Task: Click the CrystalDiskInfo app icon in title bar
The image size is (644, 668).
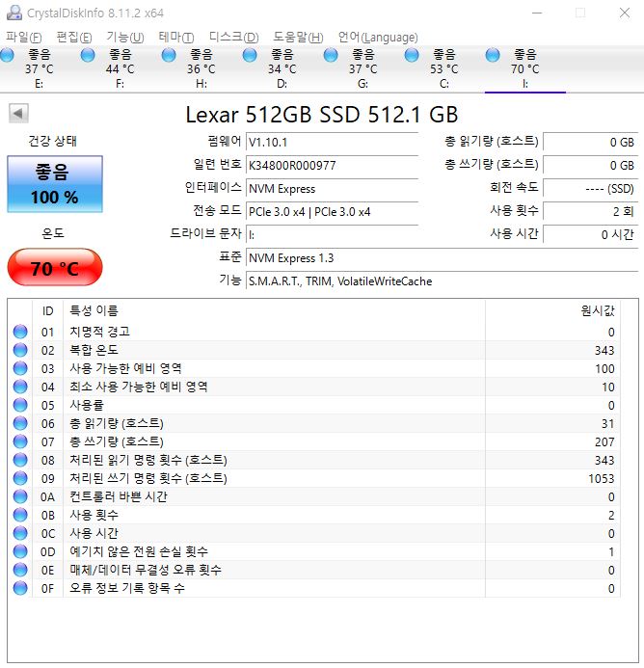Action: (14, 13)
